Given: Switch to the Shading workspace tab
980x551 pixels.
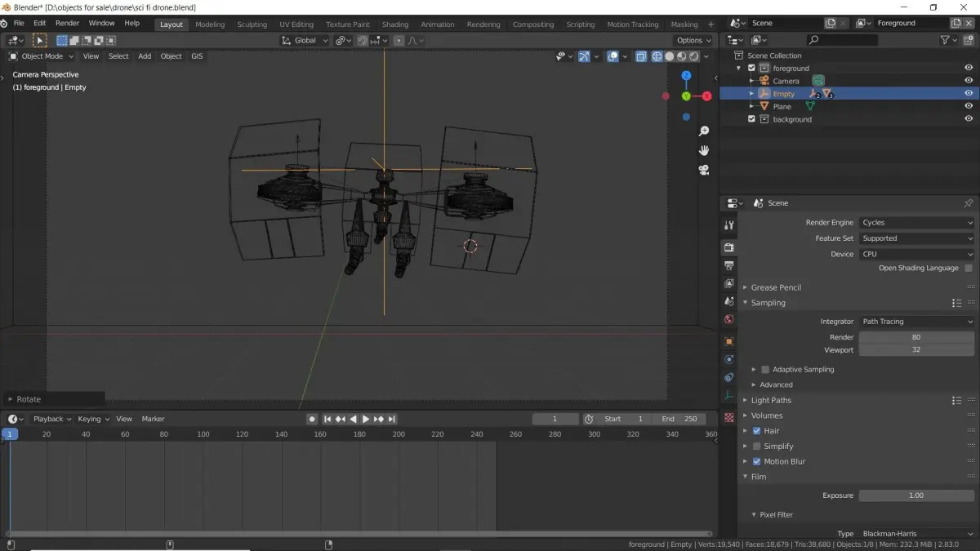Looking at the screenshot, I should (395, 24).
